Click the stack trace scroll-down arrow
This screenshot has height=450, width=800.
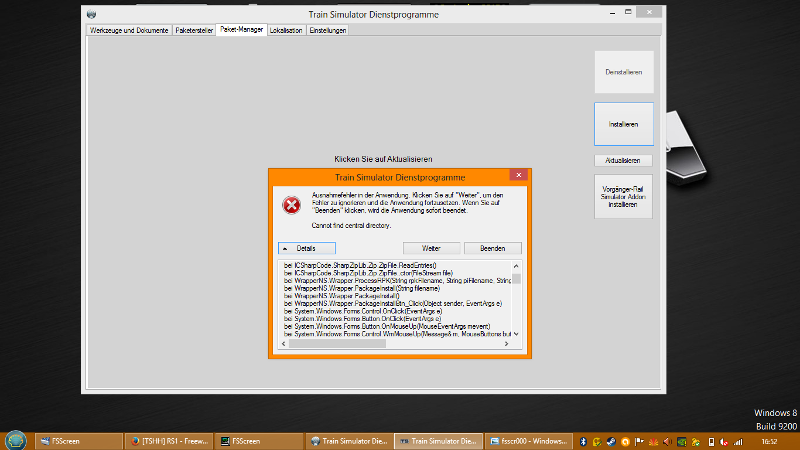(516, 334)
